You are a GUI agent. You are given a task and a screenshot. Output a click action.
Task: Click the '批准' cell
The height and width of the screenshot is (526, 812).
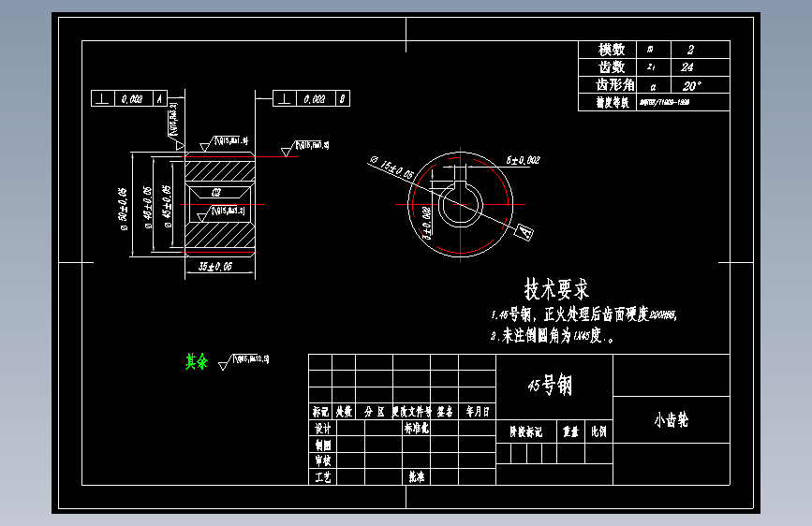pos(417,477)
